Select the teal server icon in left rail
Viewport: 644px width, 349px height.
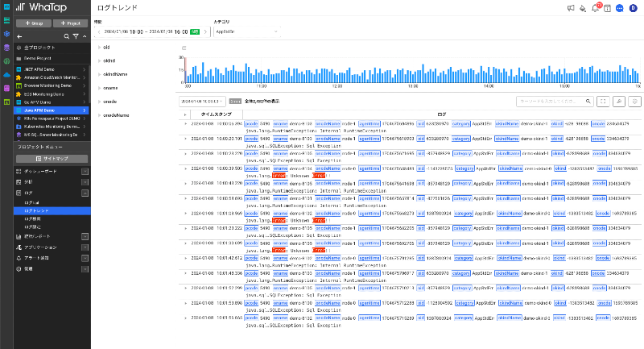point(6,20)
